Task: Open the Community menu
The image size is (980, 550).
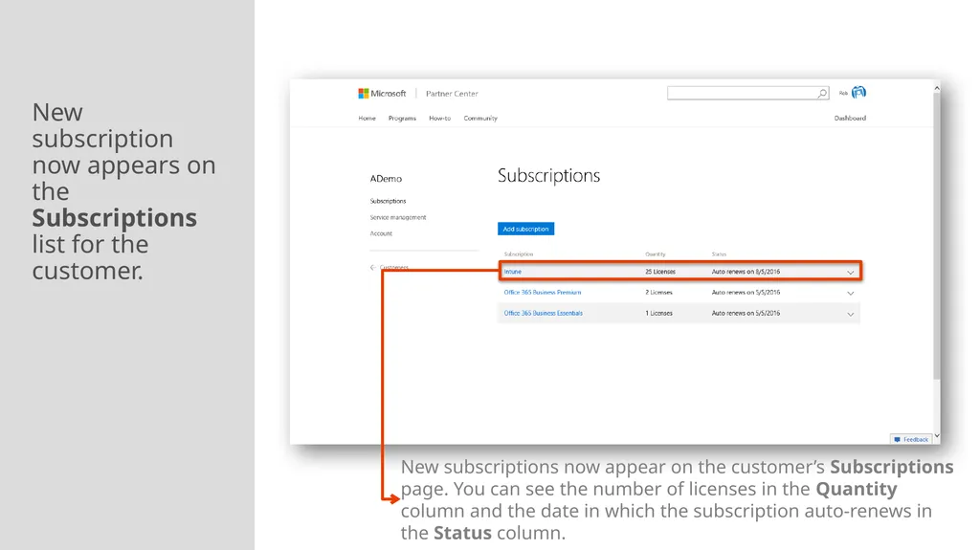Action: pyautogui.click(x=480, y=118)
